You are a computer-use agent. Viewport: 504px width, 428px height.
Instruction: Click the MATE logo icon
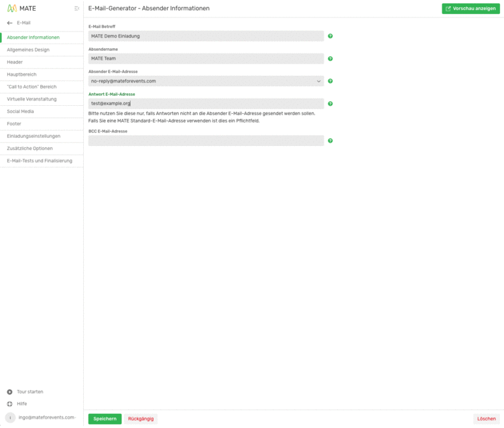[x=12, y=8]
